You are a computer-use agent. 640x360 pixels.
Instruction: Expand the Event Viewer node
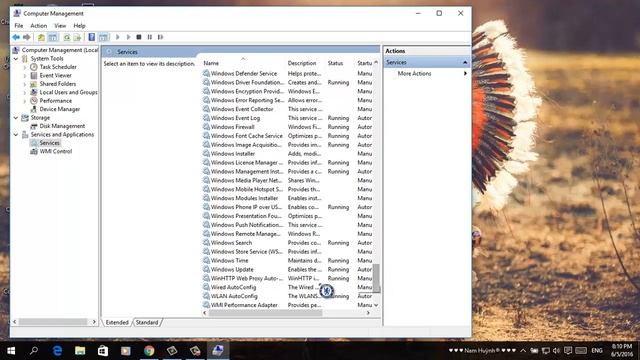coord(25,76)
